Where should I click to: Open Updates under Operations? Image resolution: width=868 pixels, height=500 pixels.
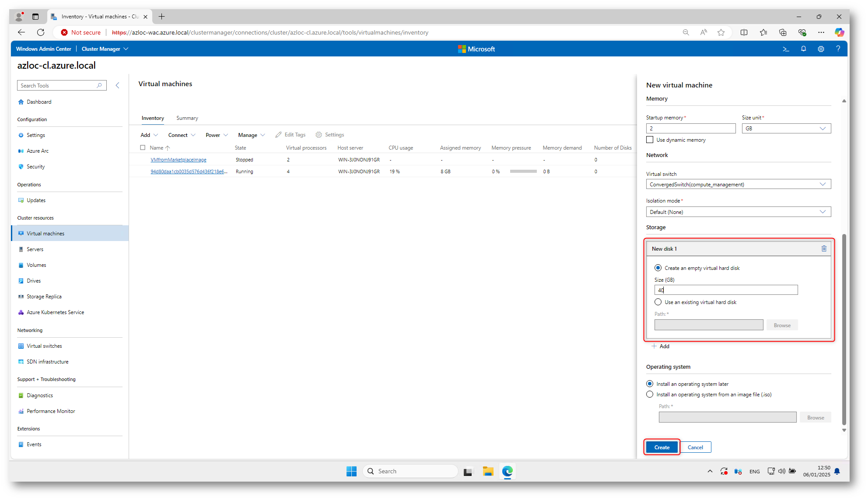(x=36, y=200)
